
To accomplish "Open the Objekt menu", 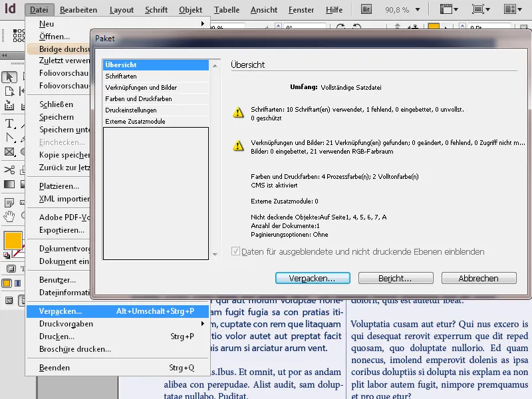I will click(190, 9).
